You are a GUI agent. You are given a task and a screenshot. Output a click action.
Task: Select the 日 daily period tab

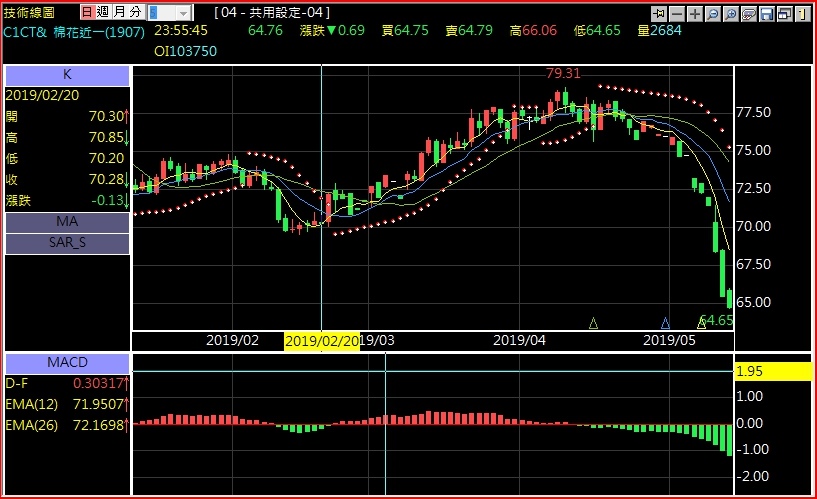(88, 12)
